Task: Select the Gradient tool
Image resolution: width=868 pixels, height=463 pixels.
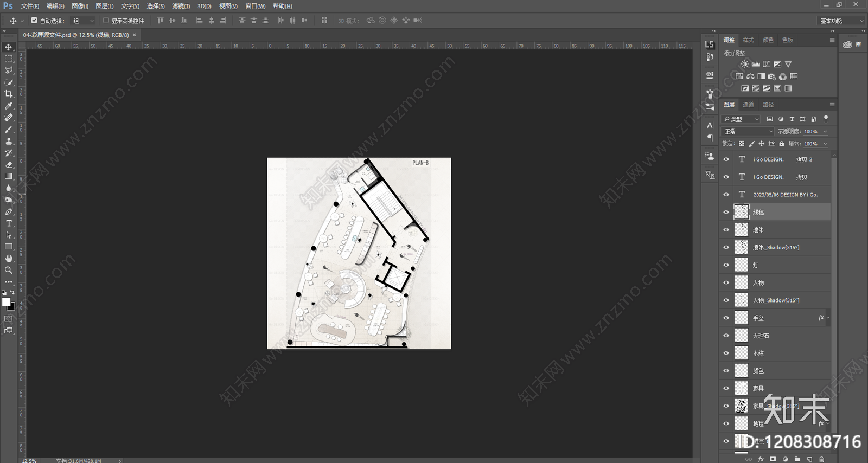Action: pos(9,176)
